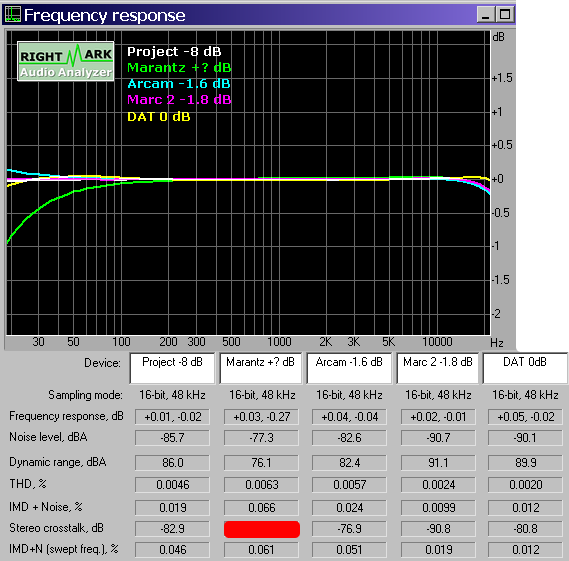Screen dimensions: 569x561
Task: Click the cyan Arcam -1.6 dB legend entry
Action: [x=179, y=84]
